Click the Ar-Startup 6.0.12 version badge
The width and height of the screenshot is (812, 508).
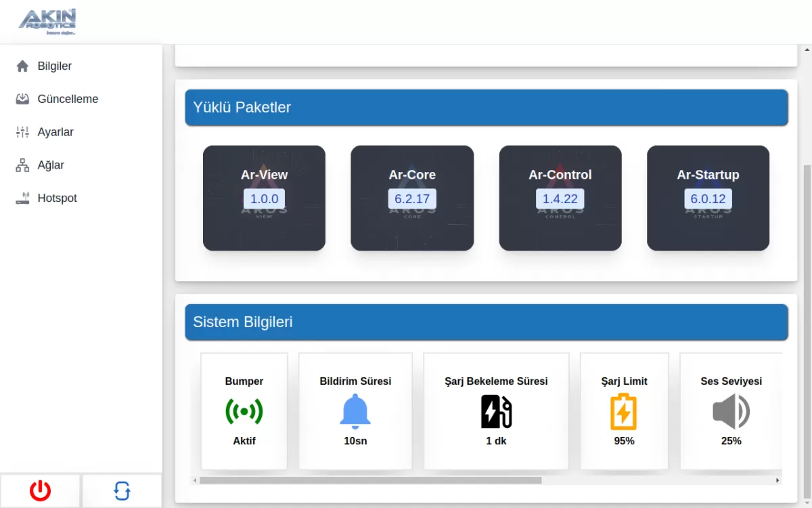708,199
